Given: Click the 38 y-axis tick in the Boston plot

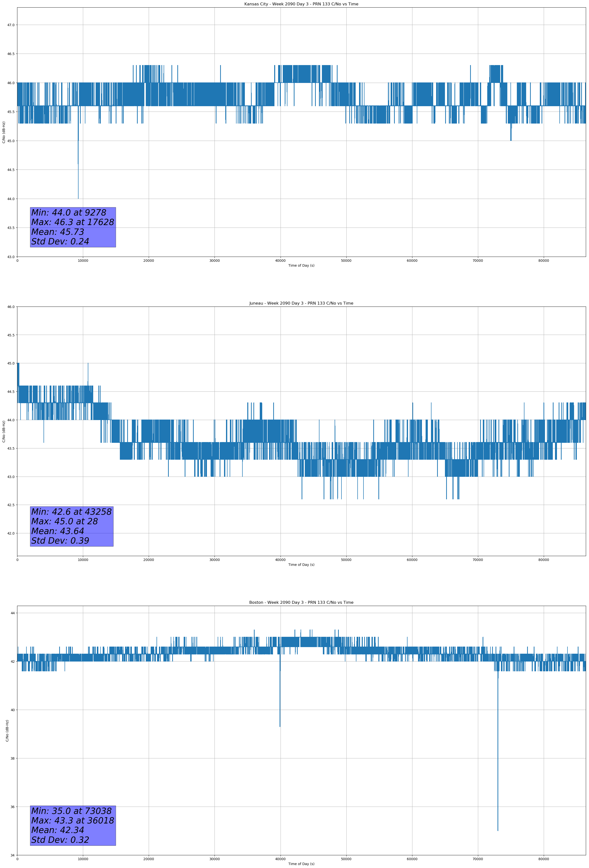Looking at the screenshot, I should click(x=13, y=758).
